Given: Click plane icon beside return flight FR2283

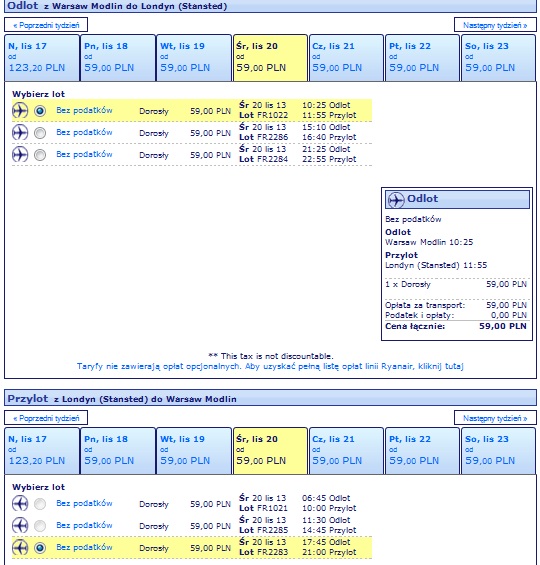Looking at the screenshot, I should 20,547.
